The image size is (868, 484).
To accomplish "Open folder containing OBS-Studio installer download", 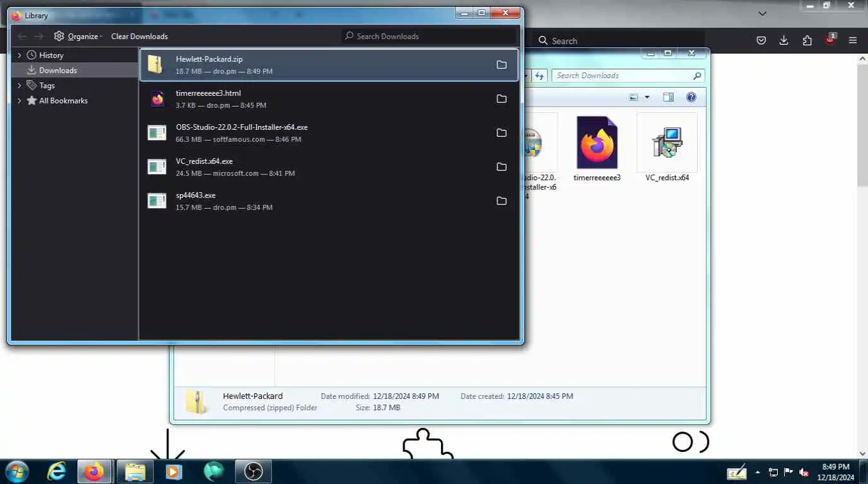I will pos(501,133).
